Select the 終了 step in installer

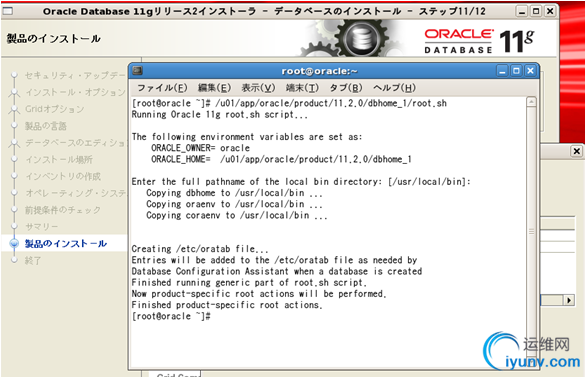point(33,261)
